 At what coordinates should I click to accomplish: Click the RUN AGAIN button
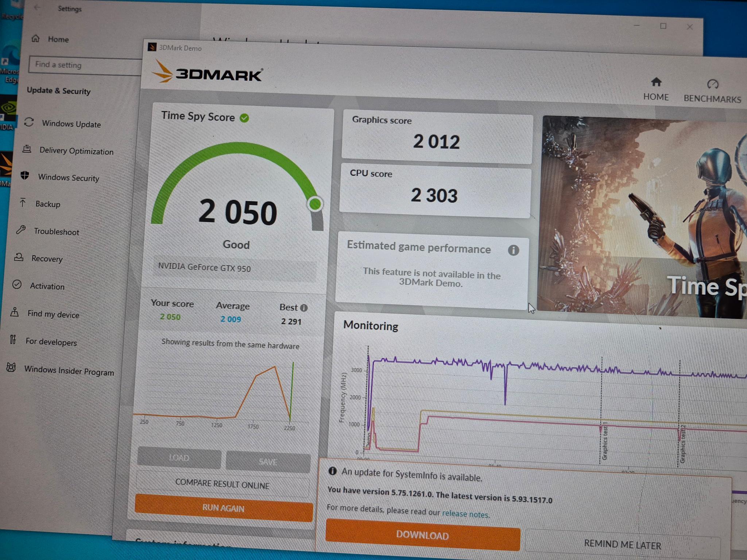click(x=224, y=508)
